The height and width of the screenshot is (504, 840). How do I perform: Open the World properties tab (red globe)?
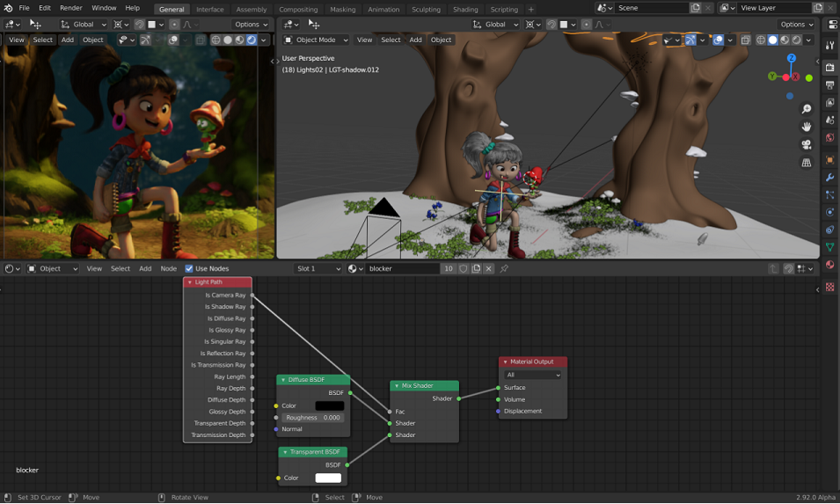829,137
